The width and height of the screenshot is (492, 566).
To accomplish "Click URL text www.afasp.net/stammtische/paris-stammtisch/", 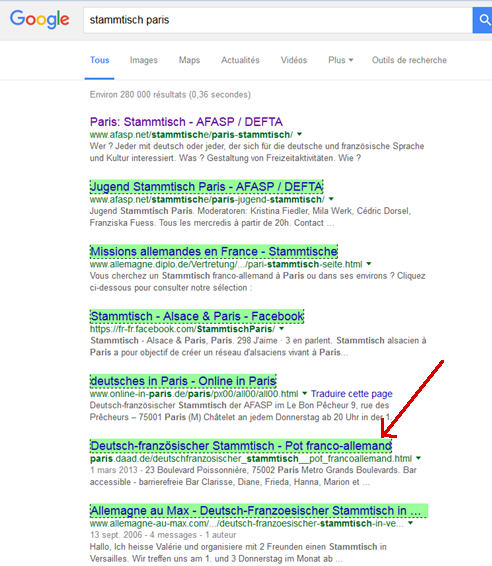I will click(192, 135).
